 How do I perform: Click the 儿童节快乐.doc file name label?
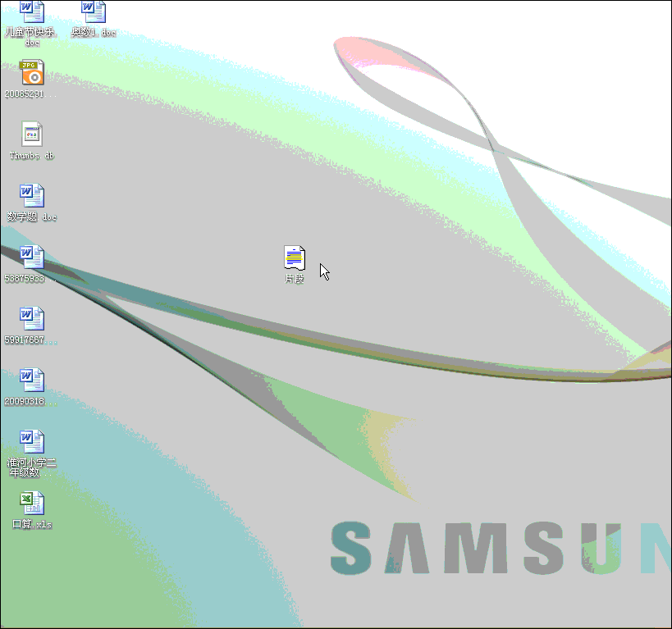point(31,37)
